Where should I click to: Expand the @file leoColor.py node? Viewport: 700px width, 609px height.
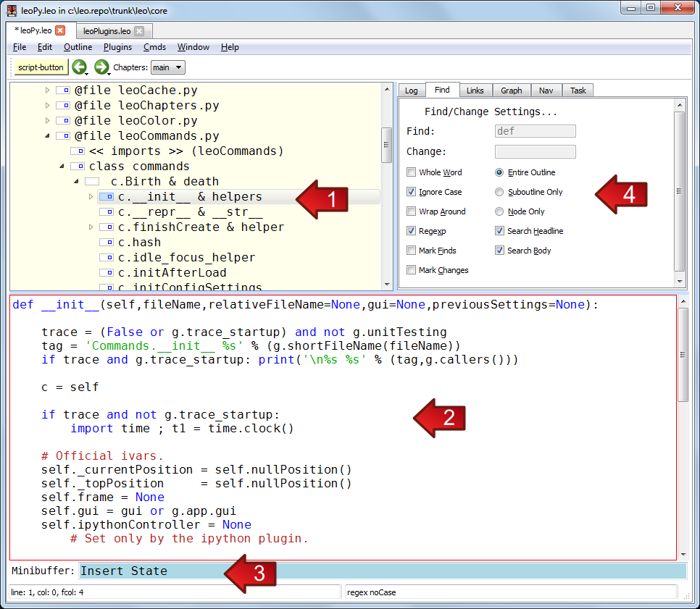(x=47, y=120)
